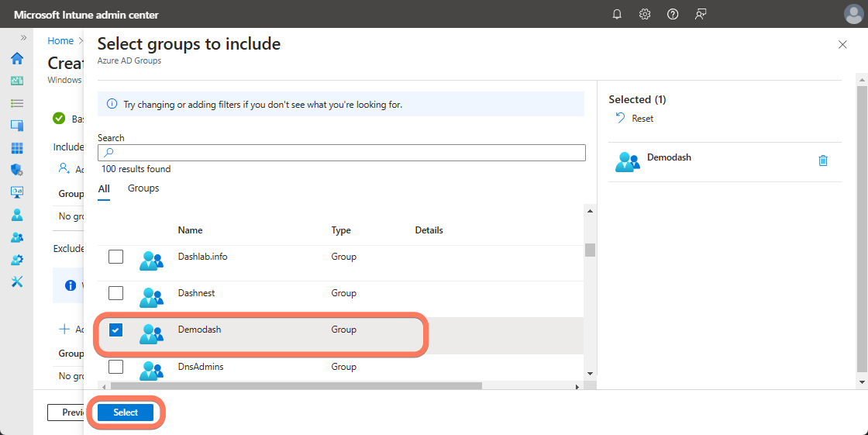Uncheck the Demodash group checkbox
This screenshot has height=435, width=868.
click(115, 330)
